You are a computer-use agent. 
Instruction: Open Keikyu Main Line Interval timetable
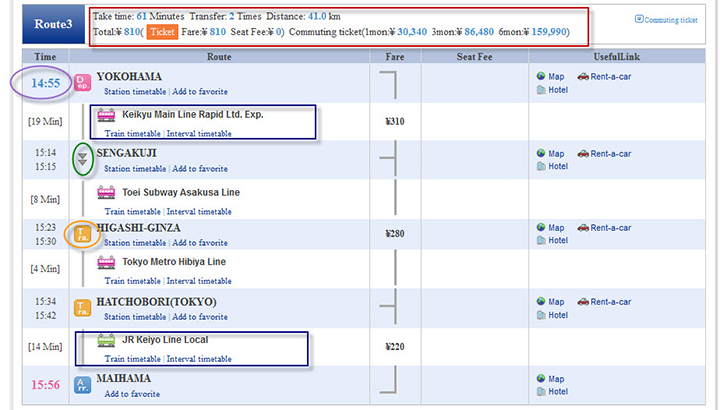coord(199,134)
